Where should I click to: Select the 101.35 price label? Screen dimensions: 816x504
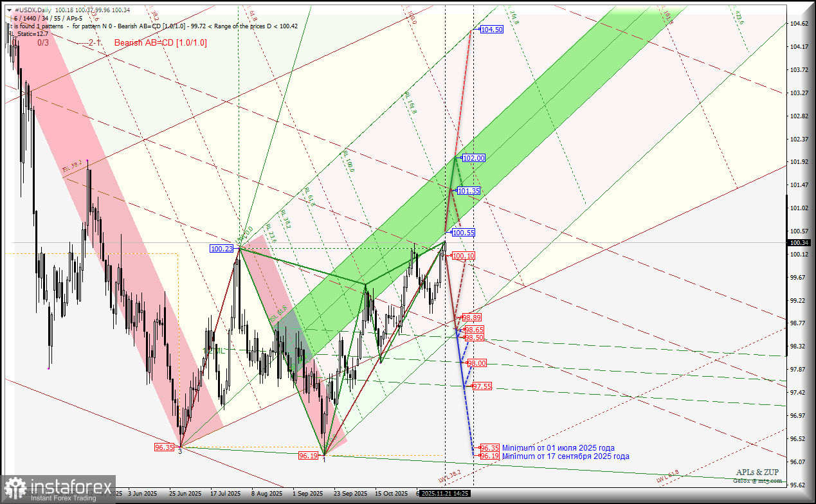click(x=469, y=191)
